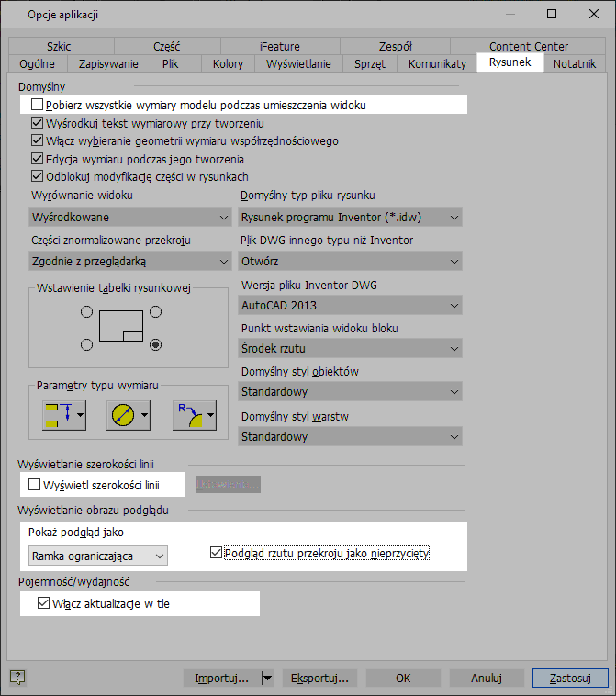Image resolution: width=616 pixels, height=696 pixels.
Task: Select top-left title block insertion radio
Action: 86,311
